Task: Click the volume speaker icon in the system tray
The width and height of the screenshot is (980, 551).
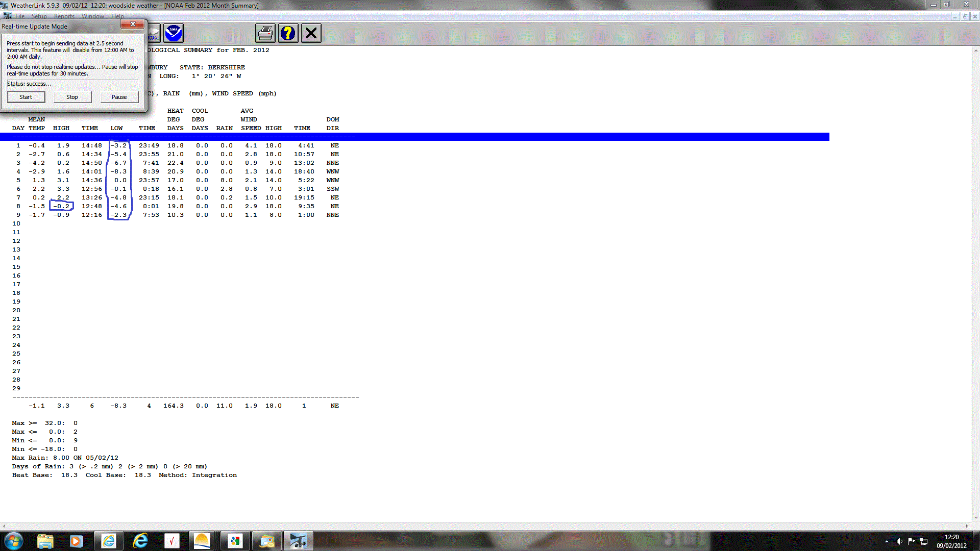Action: 899,541
